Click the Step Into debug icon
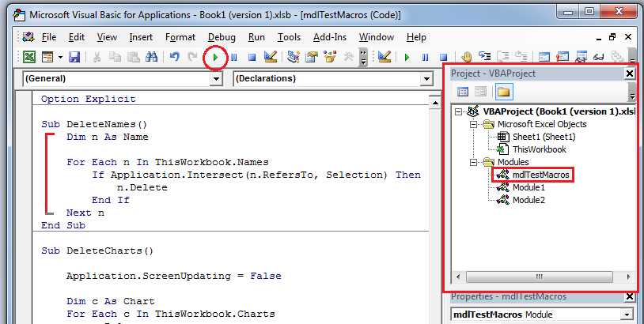Viewport: 644px width, 324px height. 485,57
